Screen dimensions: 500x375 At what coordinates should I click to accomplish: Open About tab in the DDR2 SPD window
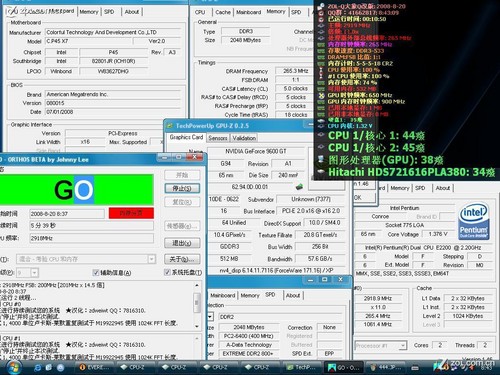(x=293, y=295)
